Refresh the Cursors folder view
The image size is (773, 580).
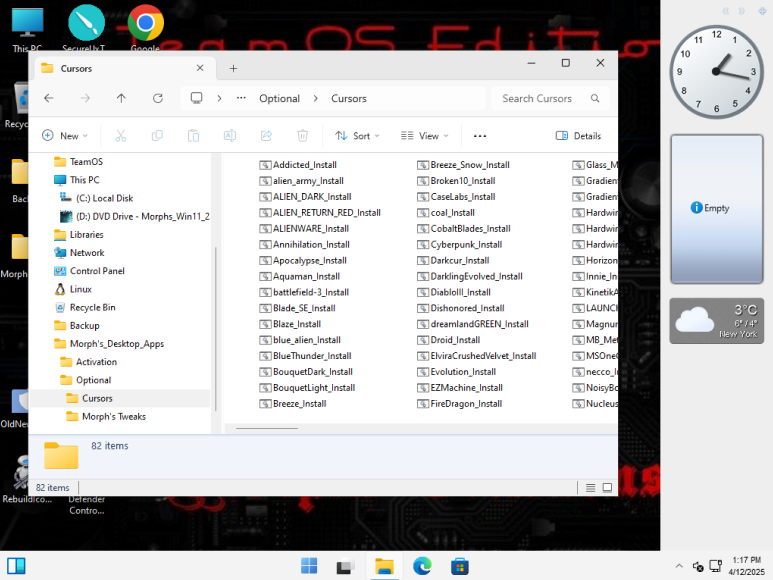[x=158, y=98]
